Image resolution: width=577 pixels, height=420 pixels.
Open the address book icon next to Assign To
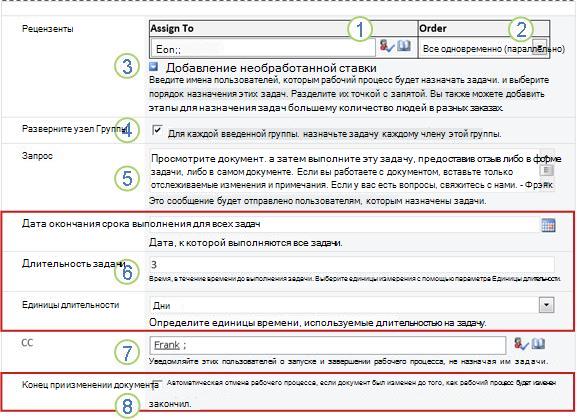point(404,46)
